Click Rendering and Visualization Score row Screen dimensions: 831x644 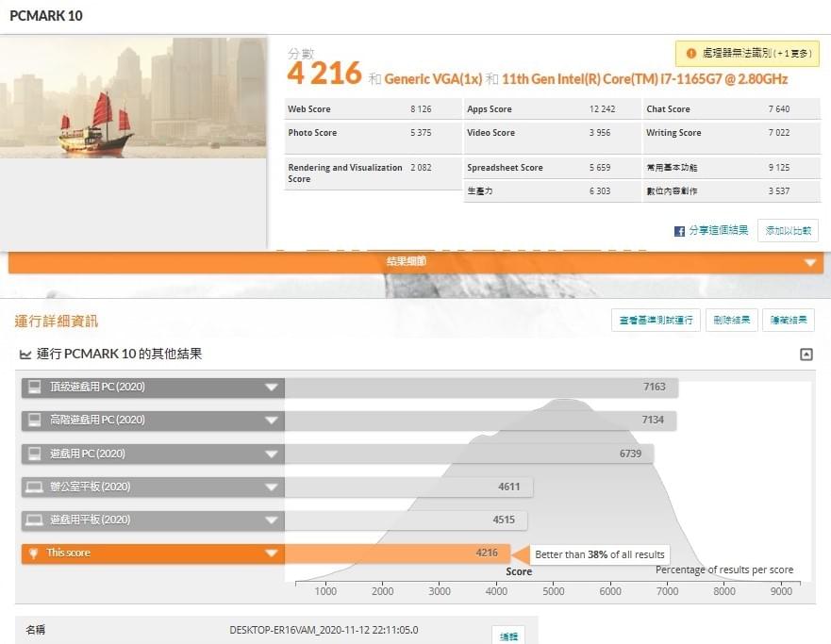click(x=374, y=173)
